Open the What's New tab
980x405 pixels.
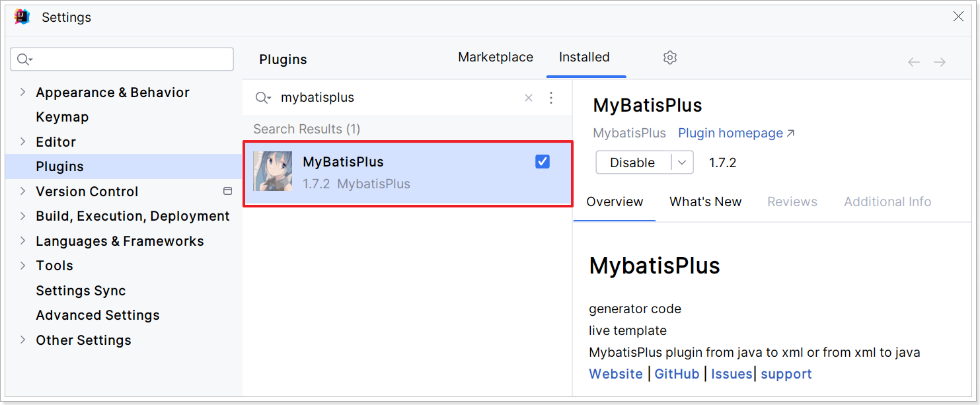click(x=705, y=202)
